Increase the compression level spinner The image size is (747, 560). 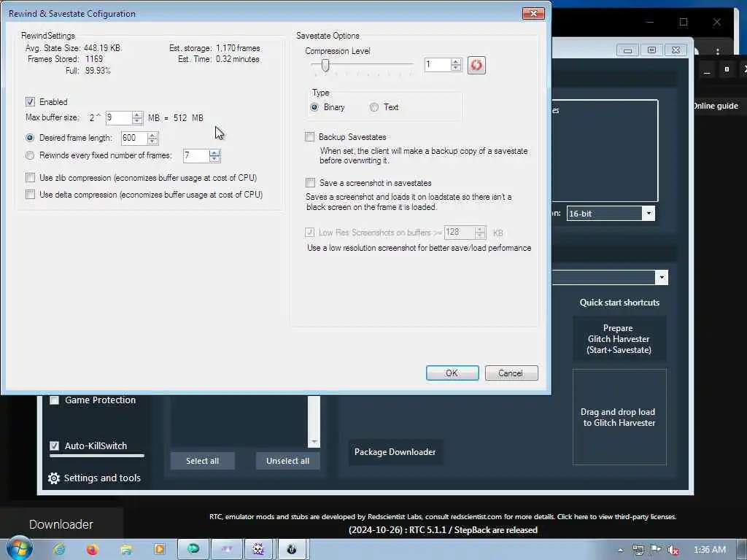point(456,62)
